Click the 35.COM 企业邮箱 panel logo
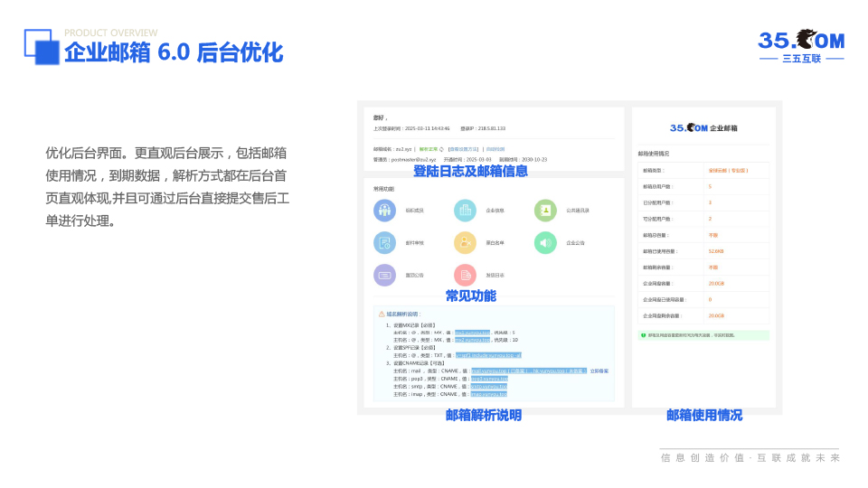Viewport: 868px width, 488px height. [x=703, y=128]
